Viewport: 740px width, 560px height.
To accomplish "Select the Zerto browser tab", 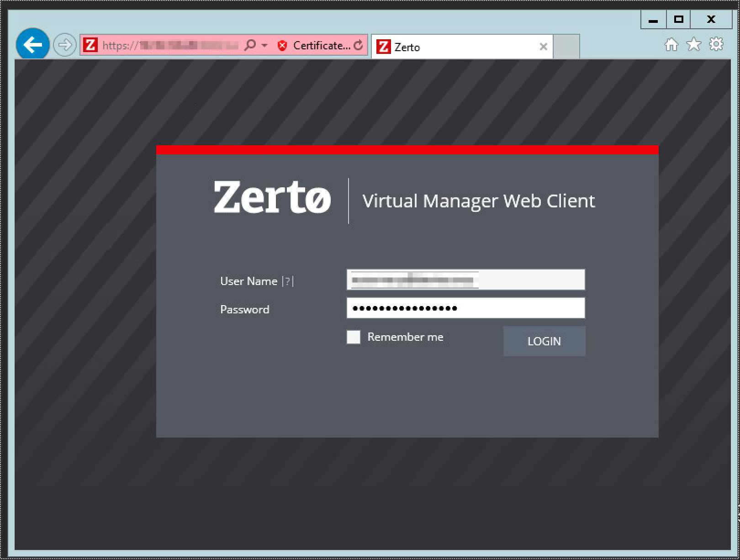I will (457, 47).
